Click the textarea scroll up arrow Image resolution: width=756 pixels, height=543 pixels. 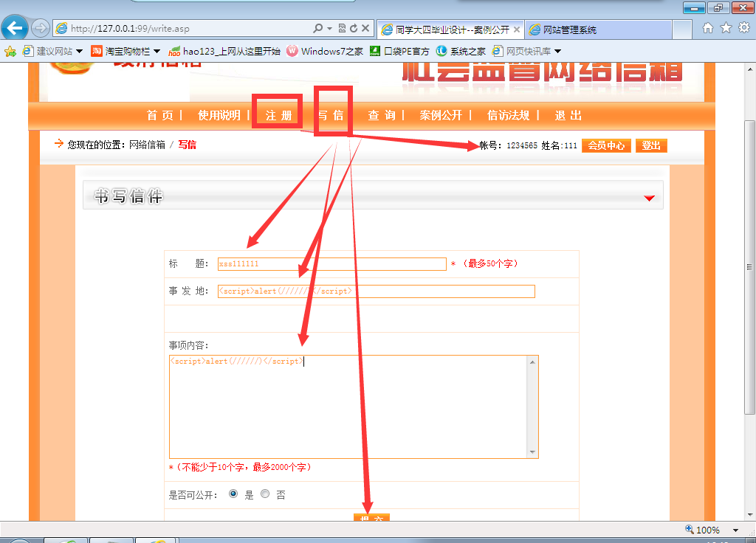pos(532,362)
